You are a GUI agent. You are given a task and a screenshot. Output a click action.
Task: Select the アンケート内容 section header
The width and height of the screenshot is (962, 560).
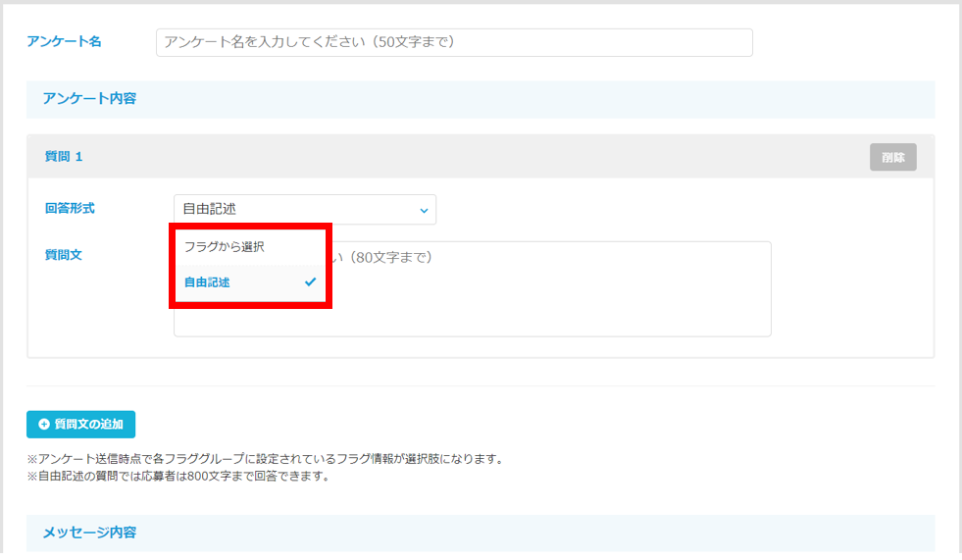click(x=89, y=99)
